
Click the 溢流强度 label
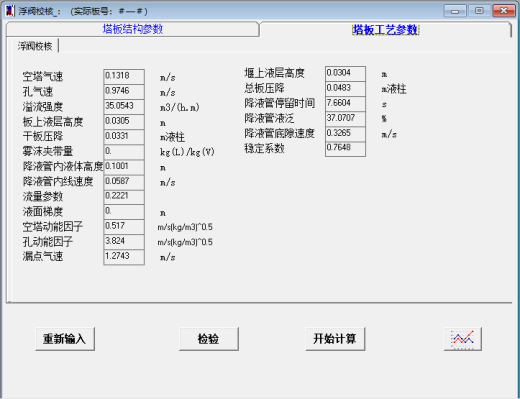tap(43, 107)
